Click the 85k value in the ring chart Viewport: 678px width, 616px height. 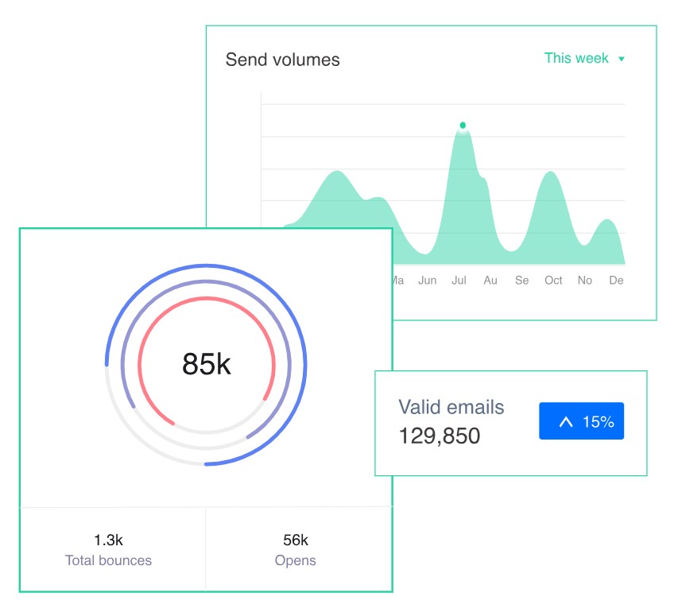pyautogui.click(x=207, y=364)
